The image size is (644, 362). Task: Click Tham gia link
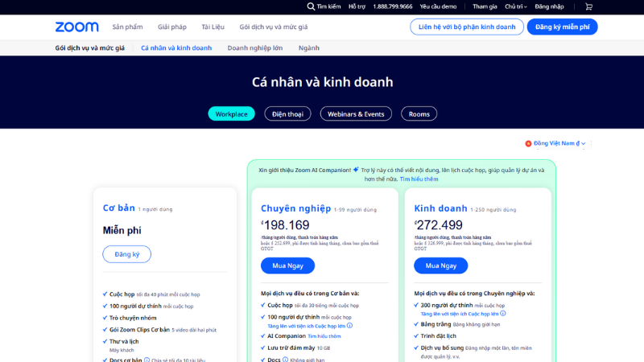[485, 6]
